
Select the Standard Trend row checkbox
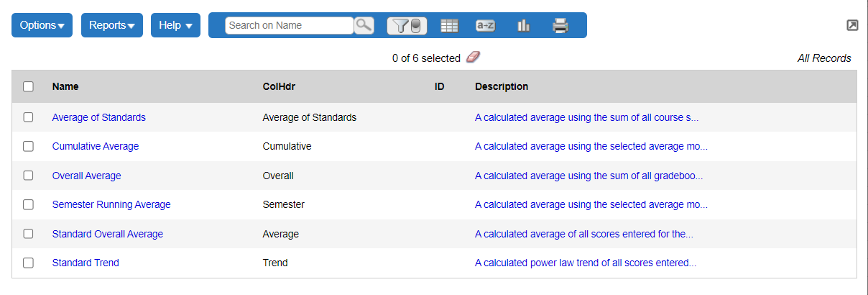point(29,263)
